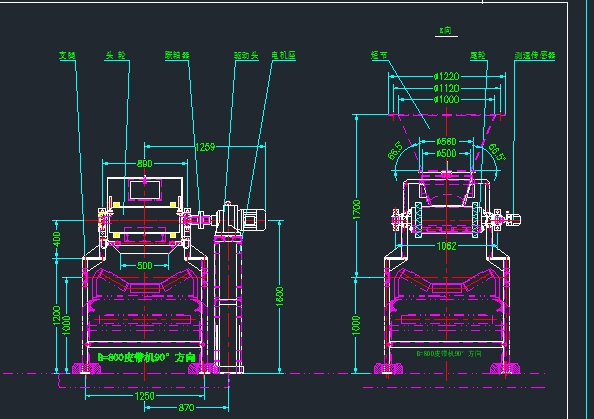Pick the ø560 diameter dimension

[x=447, y=142]
